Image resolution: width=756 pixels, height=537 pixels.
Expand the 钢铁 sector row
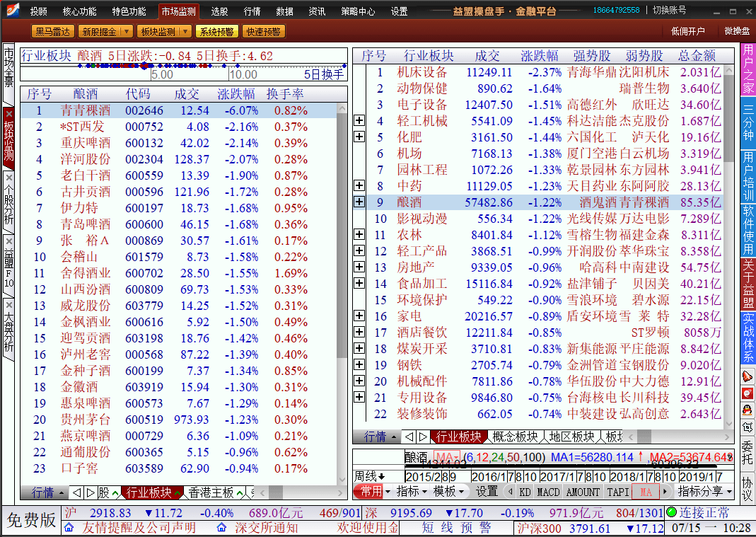click(359, 365)
